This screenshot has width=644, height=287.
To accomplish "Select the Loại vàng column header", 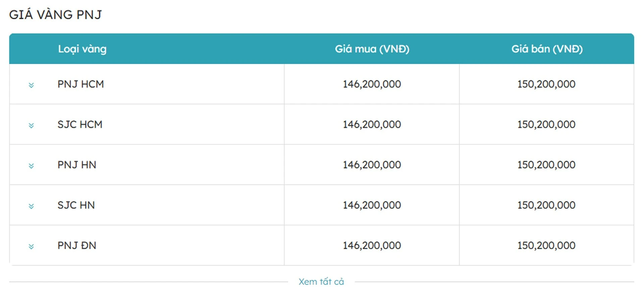I will (82, 49).
